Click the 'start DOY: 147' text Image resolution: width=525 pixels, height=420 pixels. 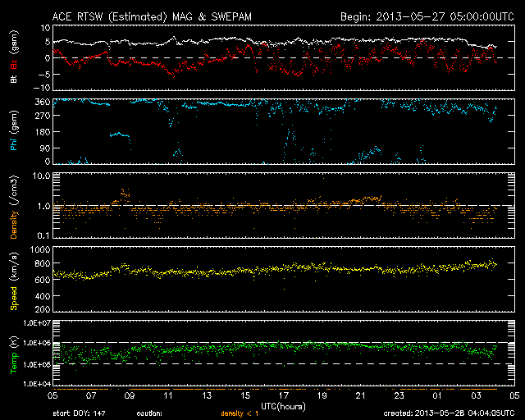pyautogui.click(x=80, y=413)
